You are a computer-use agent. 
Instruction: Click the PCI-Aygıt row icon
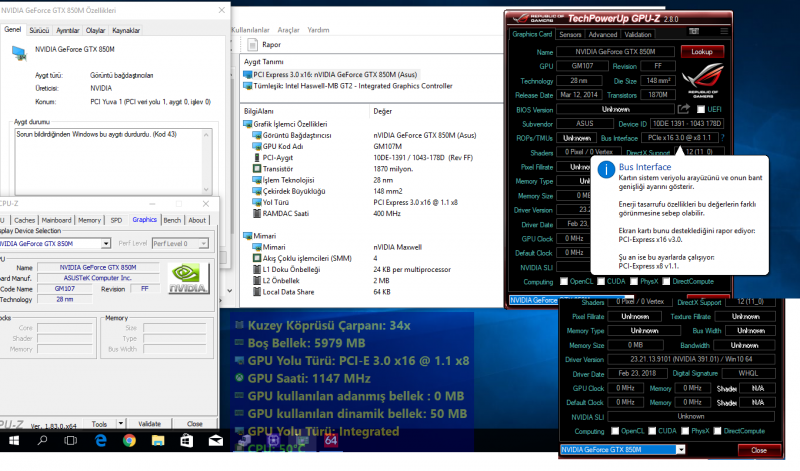click(x=257, y=158)
